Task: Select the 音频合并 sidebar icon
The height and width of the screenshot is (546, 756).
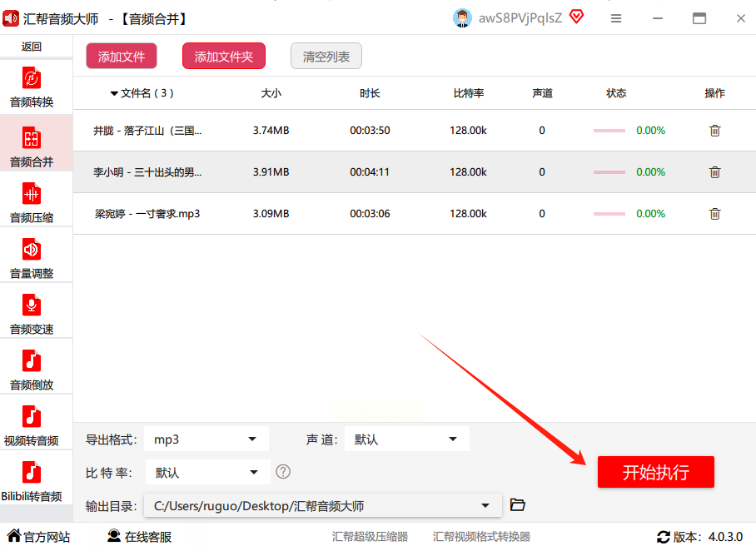Action: [32, 139]
